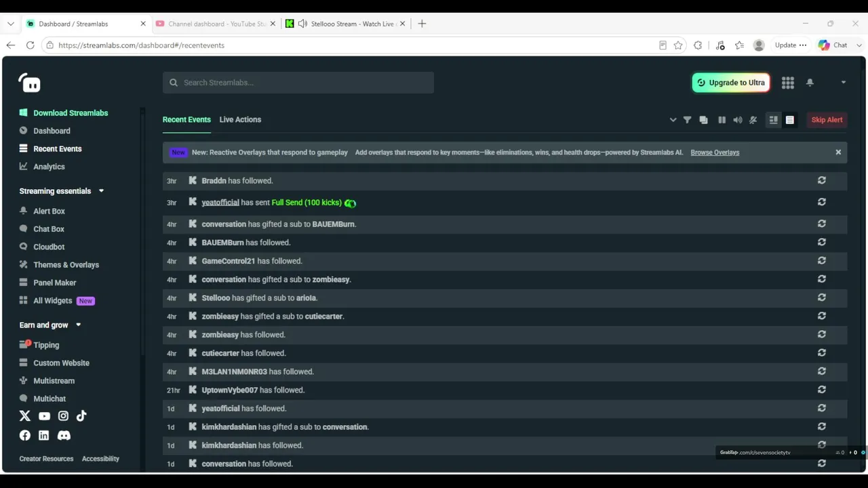Open the account dropdown arrow beside the bell

click(843, 83)
